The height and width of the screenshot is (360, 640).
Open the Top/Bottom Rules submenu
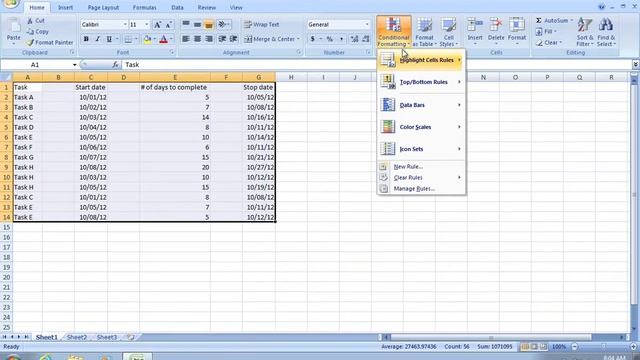pyautogui.click(x=421, y=82)
